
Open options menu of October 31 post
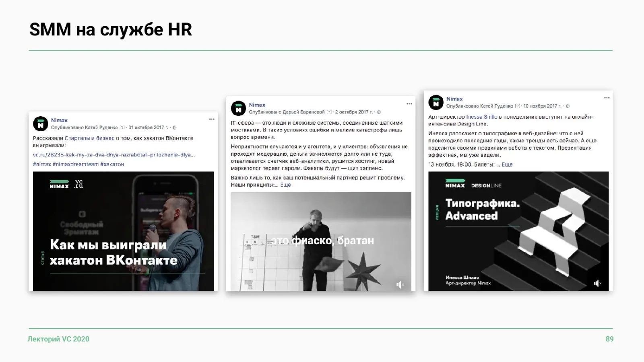point(212,119)
